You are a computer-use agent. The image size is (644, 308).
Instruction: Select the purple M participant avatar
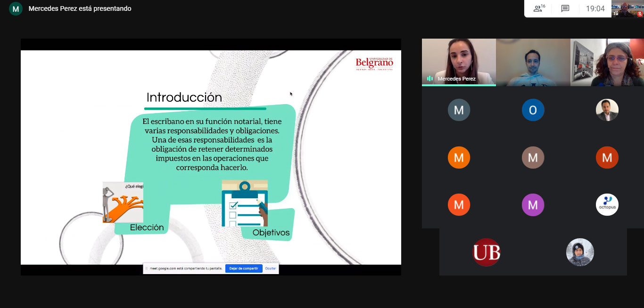click(533, 205)
